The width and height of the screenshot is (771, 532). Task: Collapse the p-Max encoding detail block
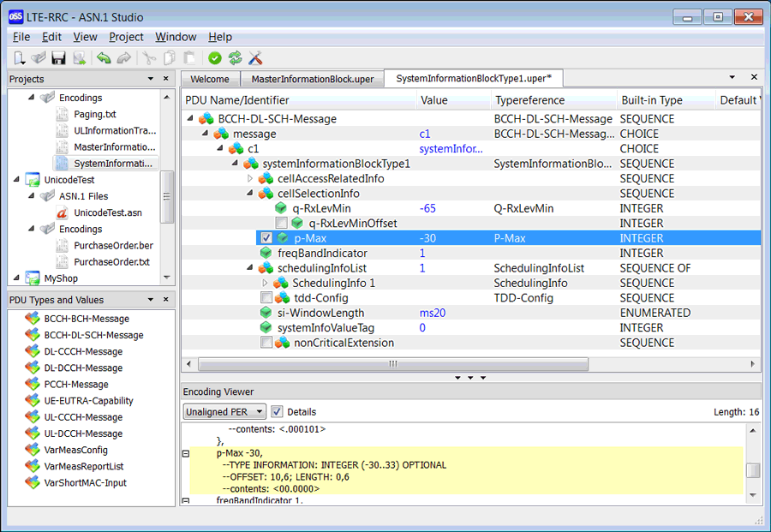click(x=186, y=453)
